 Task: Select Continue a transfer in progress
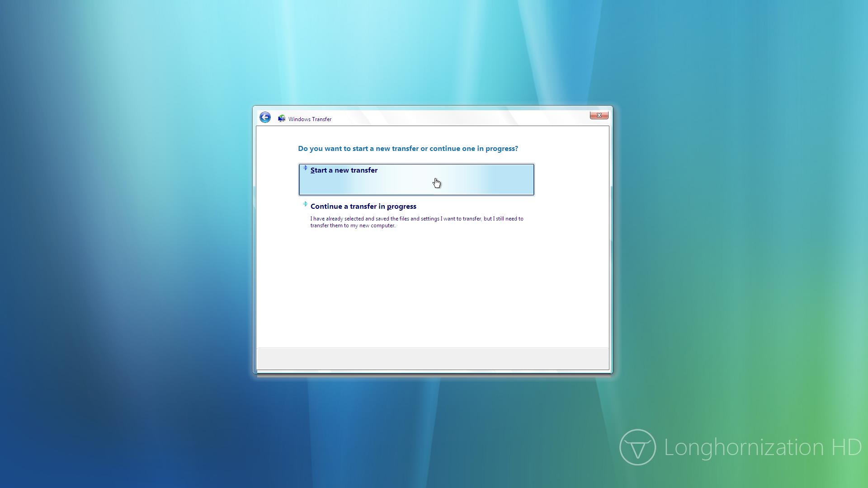(x=363, y=206)
